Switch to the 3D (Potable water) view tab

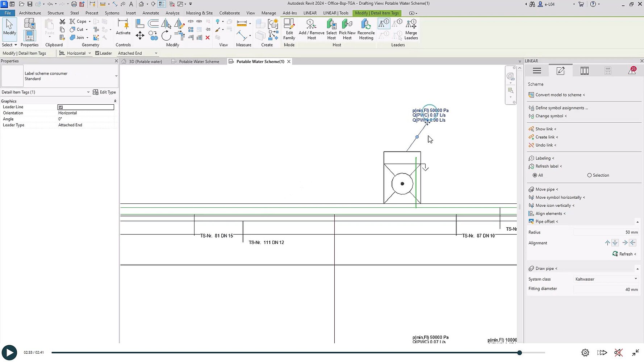(x=145, y=62)
